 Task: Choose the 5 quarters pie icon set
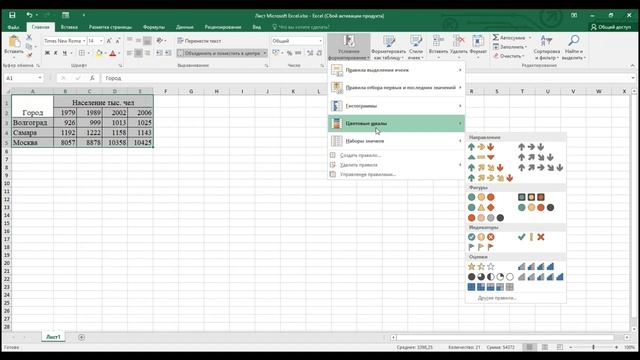[x=491, y=277]
